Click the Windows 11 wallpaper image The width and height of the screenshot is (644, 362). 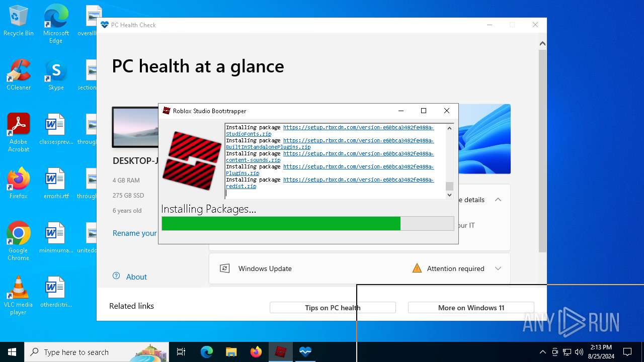[485, 139]
